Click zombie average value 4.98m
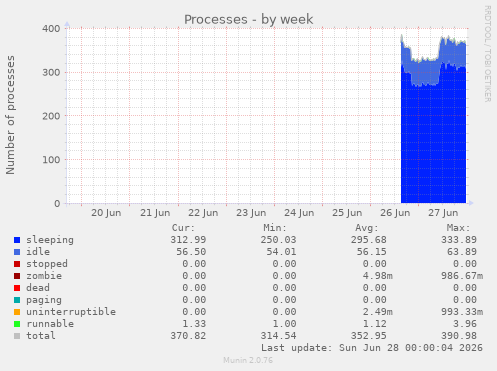Viewport: 497px width, 371px height. (x=378, y=276)
